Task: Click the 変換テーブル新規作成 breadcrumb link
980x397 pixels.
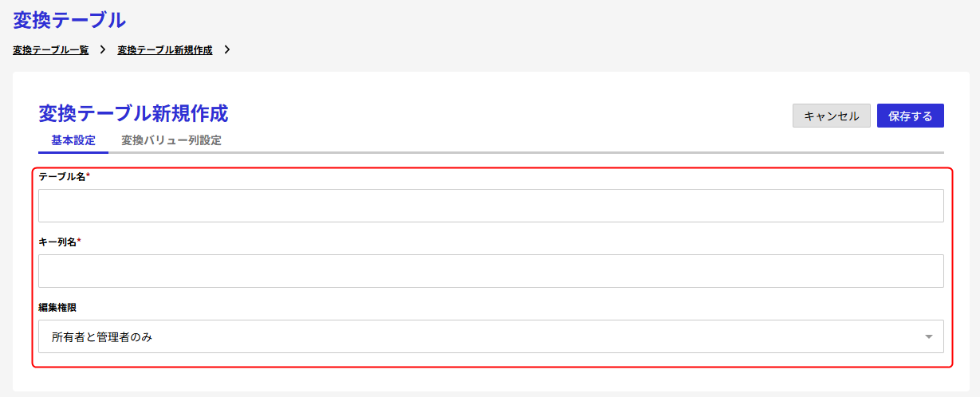Action: click(165, 50)
